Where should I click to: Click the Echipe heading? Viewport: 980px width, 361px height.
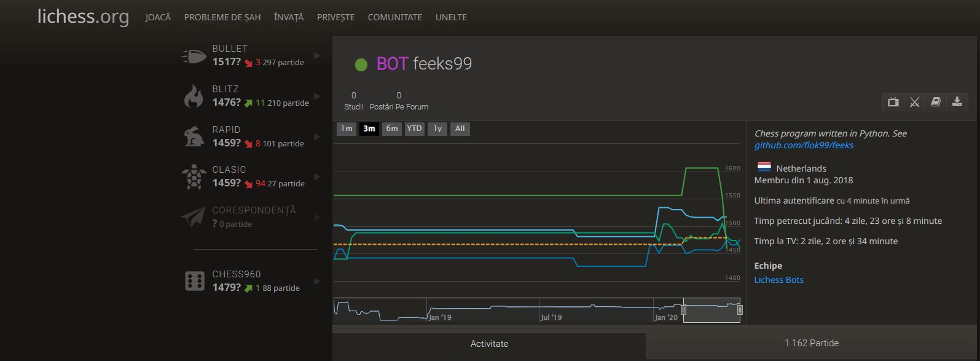pos(768,266)
